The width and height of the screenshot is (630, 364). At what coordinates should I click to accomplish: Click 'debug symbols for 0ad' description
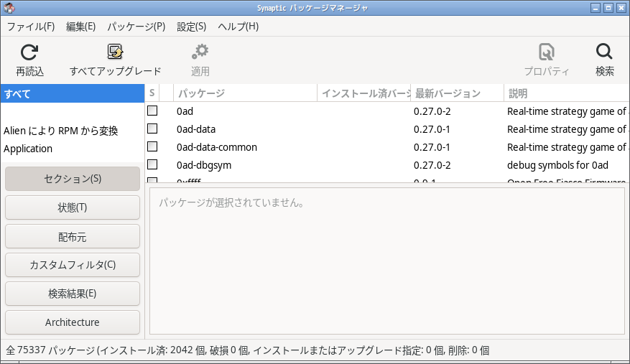coord(557,165)
